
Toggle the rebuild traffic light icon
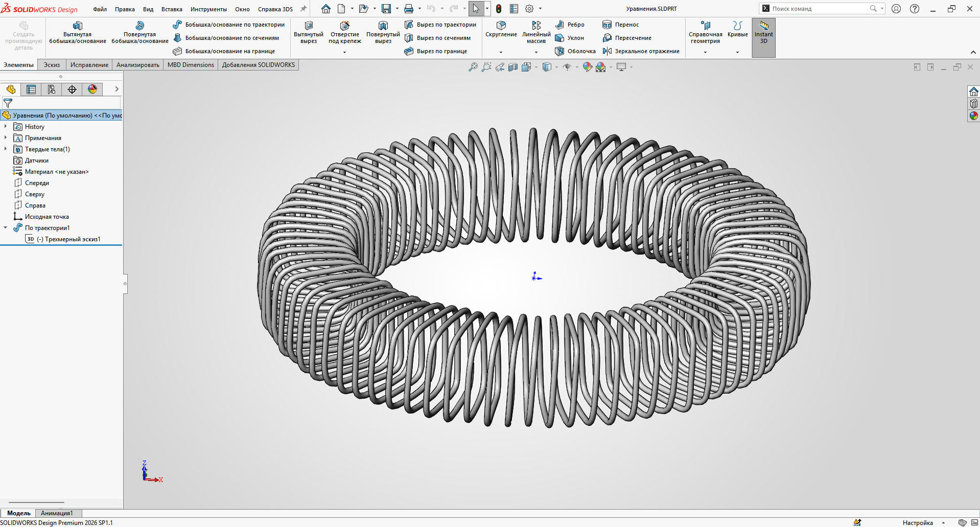click(499, 9)
